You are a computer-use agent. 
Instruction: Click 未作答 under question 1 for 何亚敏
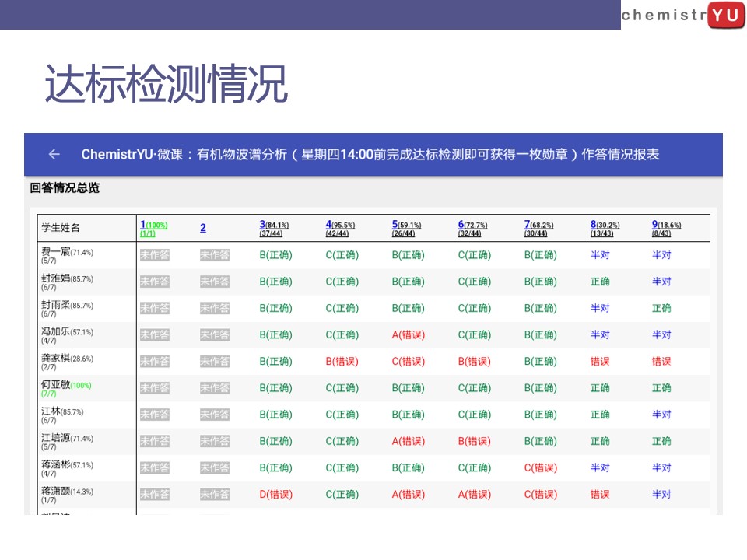point(154,388)
